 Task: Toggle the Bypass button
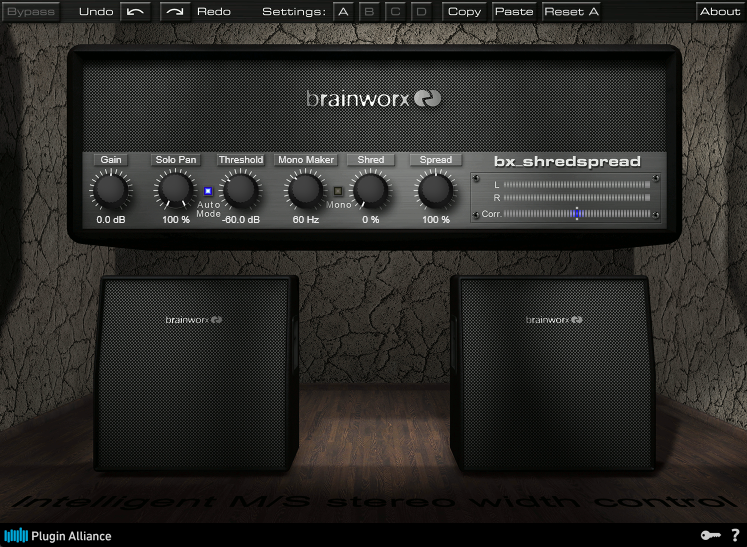click(31, 11)
